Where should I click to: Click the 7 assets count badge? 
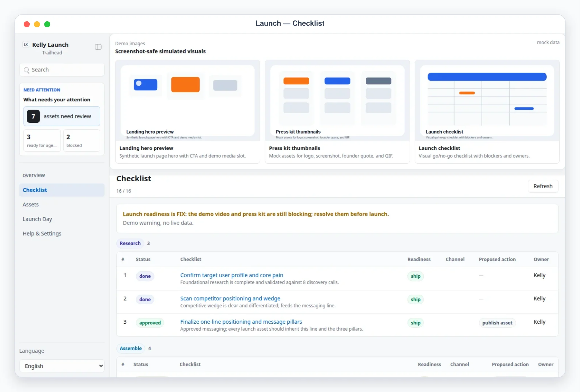point(33,116)
